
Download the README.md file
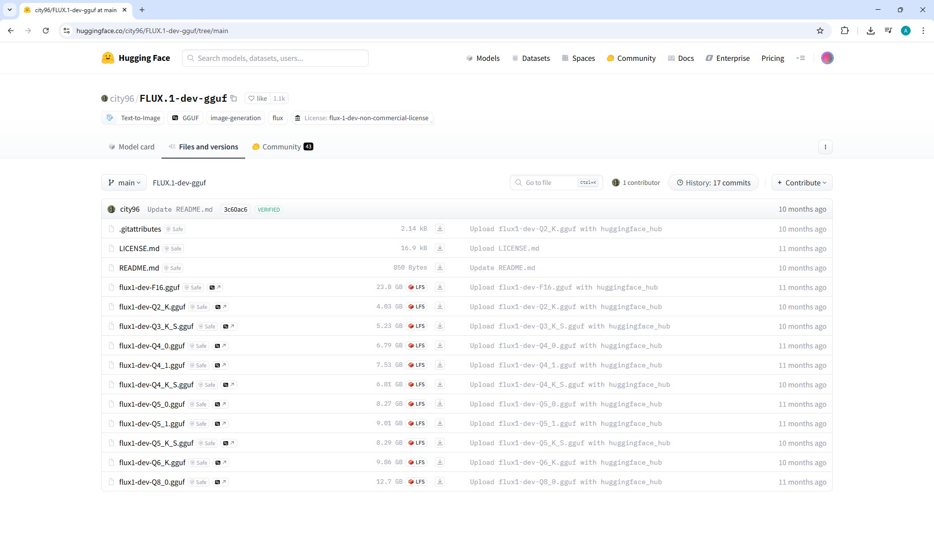(x=440, y=268)
